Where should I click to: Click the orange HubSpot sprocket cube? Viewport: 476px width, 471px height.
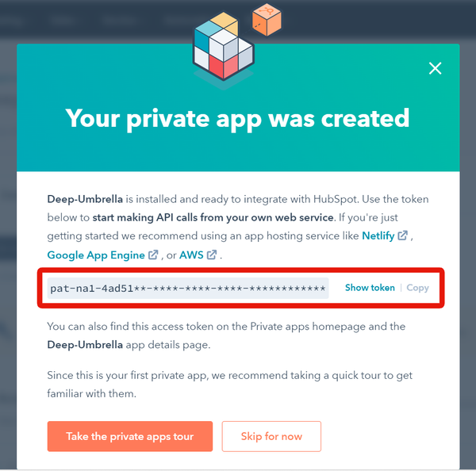(x=267, y=19)
